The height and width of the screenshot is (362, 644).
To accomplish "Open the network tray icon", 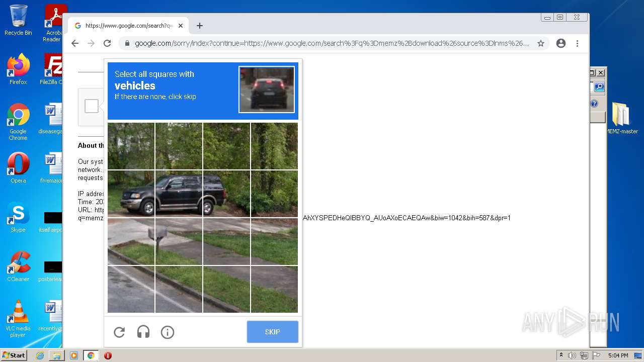I will [x=584, y=355].
